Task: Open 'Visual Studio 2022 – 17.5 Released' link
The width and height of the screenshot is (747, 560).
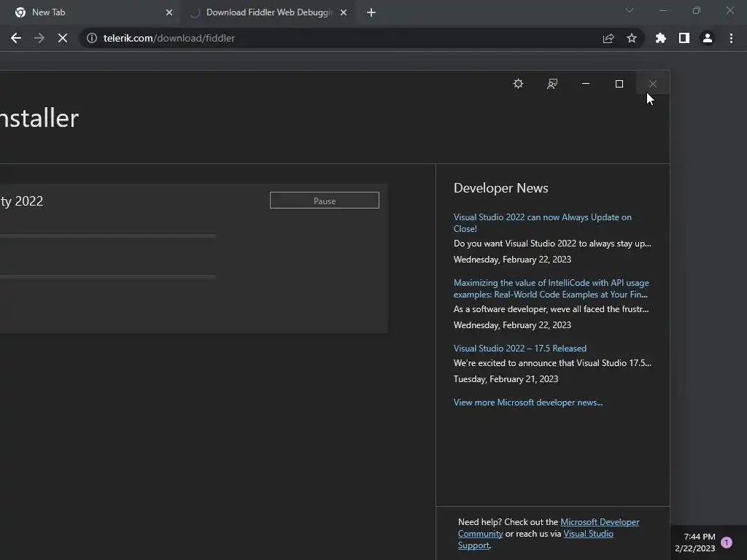Action: click(x=519, y=348)
